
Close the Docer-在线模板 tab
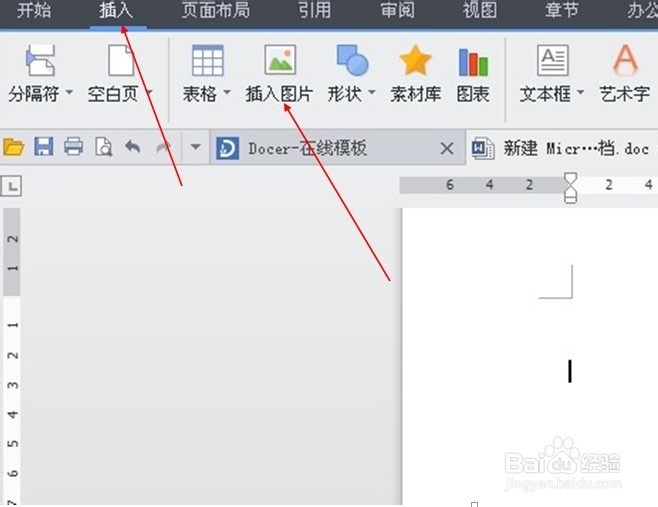[447, 148]
